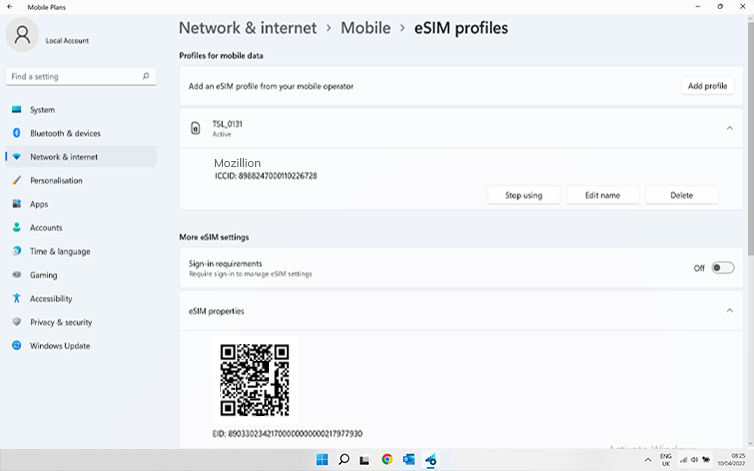Open the System settings category
Image resolution: width=754 pixels, height=471 pixels.
click(42, 110)
